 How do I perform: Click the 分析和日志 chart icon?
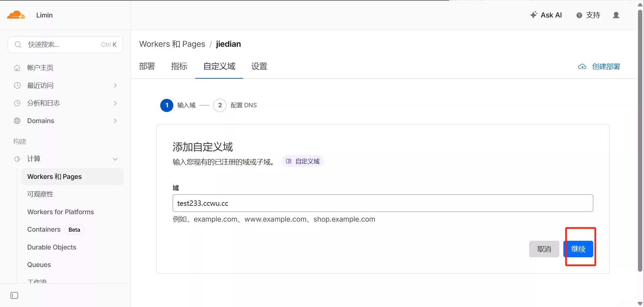click(17, 103)
